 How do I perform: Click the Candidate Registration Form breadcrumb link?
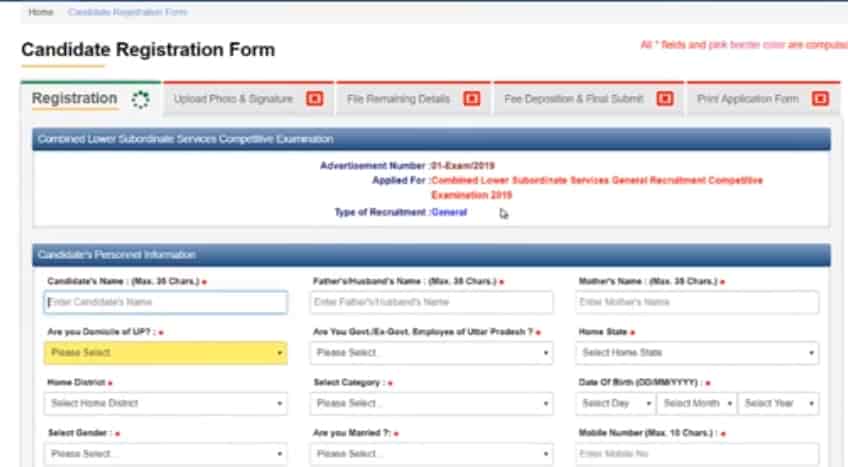(x=127, y=12)
